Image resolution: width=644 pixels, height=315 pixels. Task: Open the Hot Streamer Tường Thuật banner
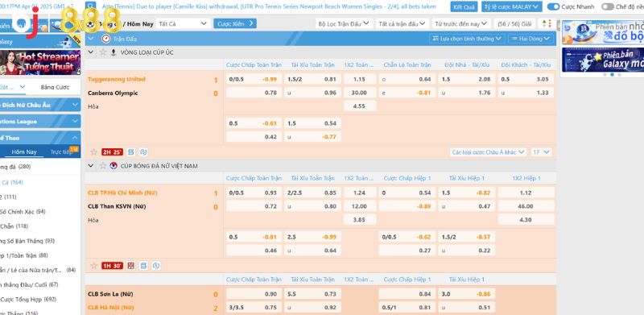(40, 63)
